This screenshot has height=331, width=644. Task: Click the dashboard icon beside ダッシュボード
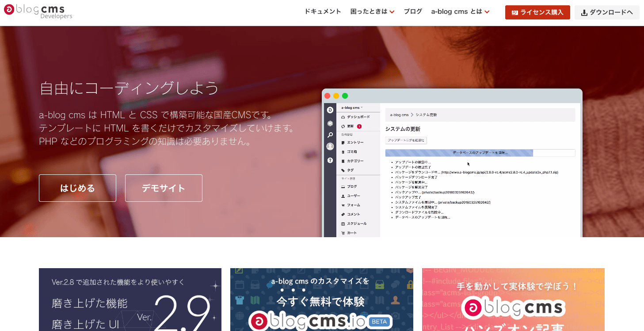(343, 117)
